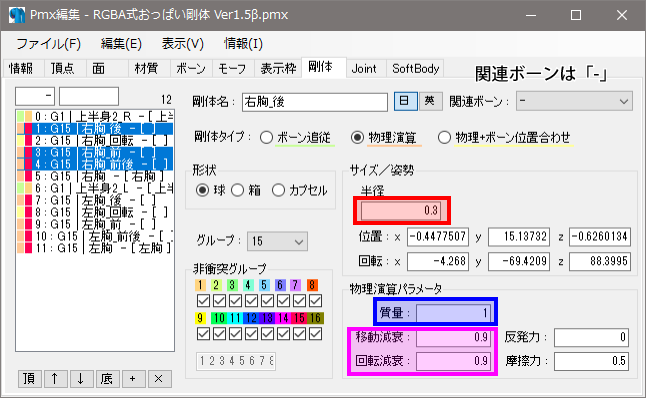Image resolution: width=646 pixels, height=398 pixels.
Task: Click the 底 move-to-bottom button
Action: [x=108, y=378]
